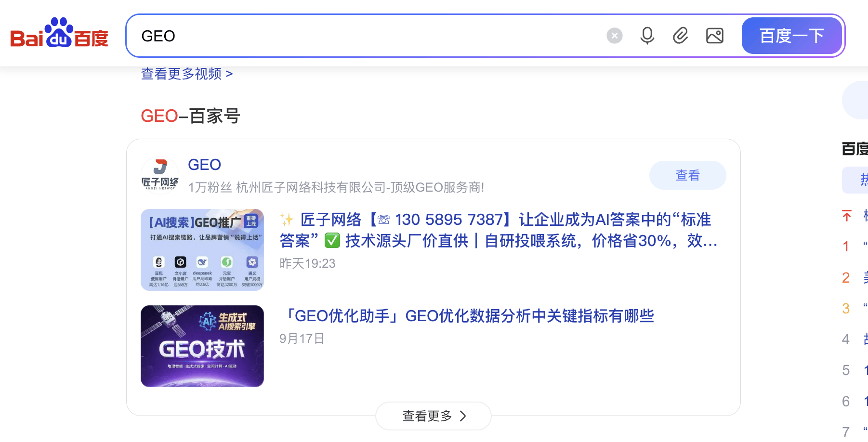The width and height of the screenshot is (868, 442).
Task: Open the GEO技术 satellite thumbnail
Action: pyautogui.click(x=202, y=346)
